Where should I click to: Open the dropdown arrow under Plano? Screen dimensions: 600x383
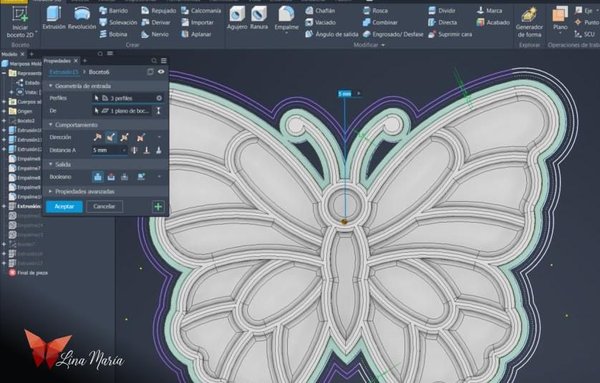click(560, 33)
